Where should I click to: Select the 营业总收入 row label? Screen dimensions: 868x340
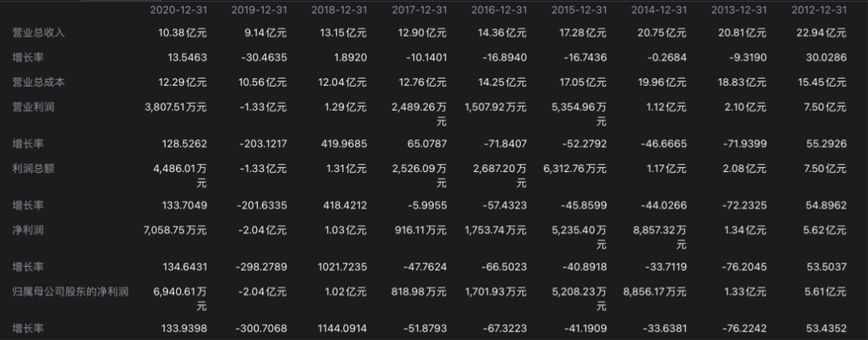coord(39,33)
